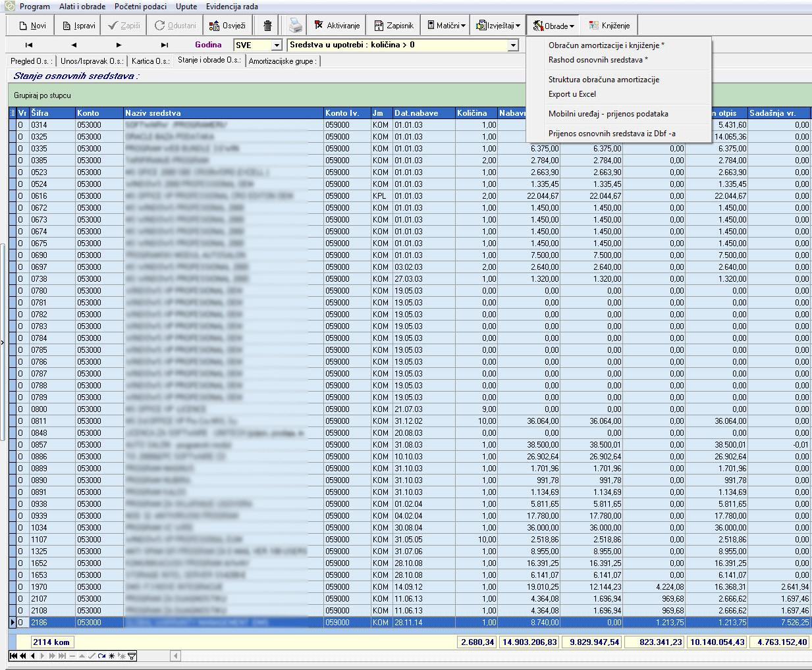Image resolution: width=812 pixels, height=670 pixels.
Task: Click the Naziv sredstva column header
Action: pos(223,113)
